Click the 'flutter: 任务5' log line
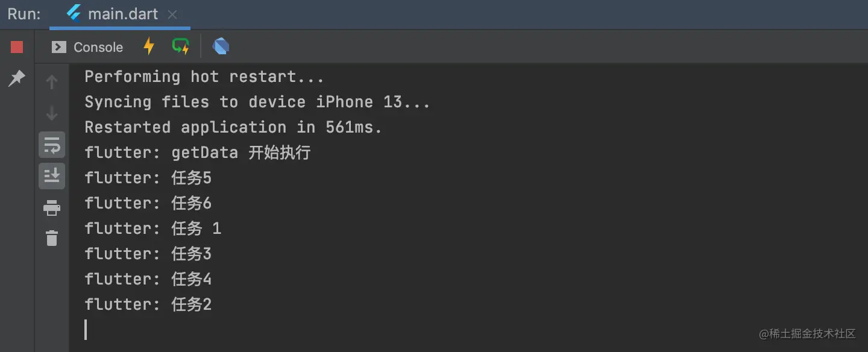The height and width of the screenshot is (352, 868). pyautogui.click(x=148, y=178)
